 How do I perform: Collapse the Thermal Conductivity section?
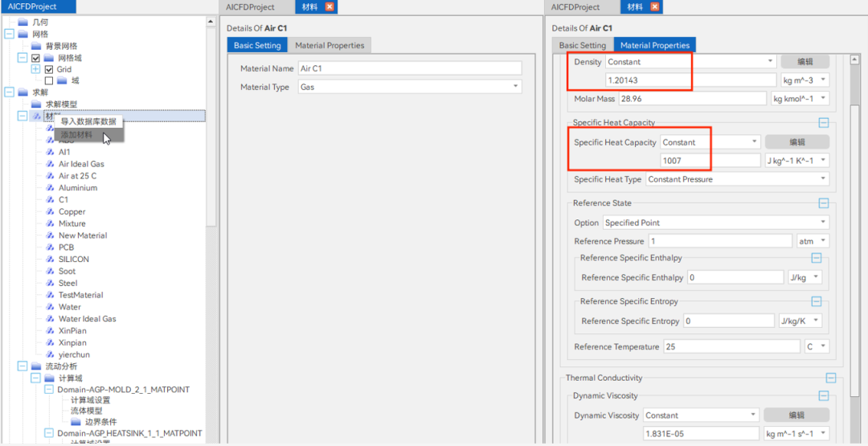831,378
